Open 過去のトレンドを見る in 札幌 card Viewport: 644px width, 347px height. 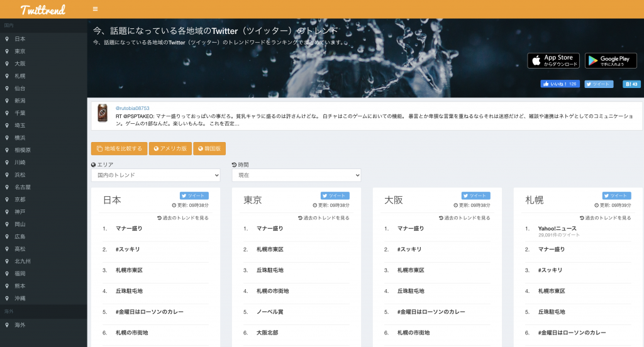point(606,218)
